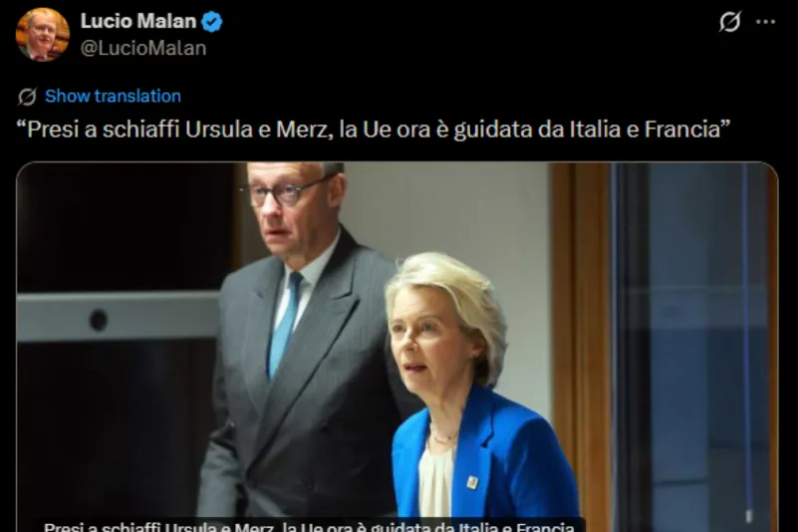Open the three-dot more options menu

coord(766,22)
